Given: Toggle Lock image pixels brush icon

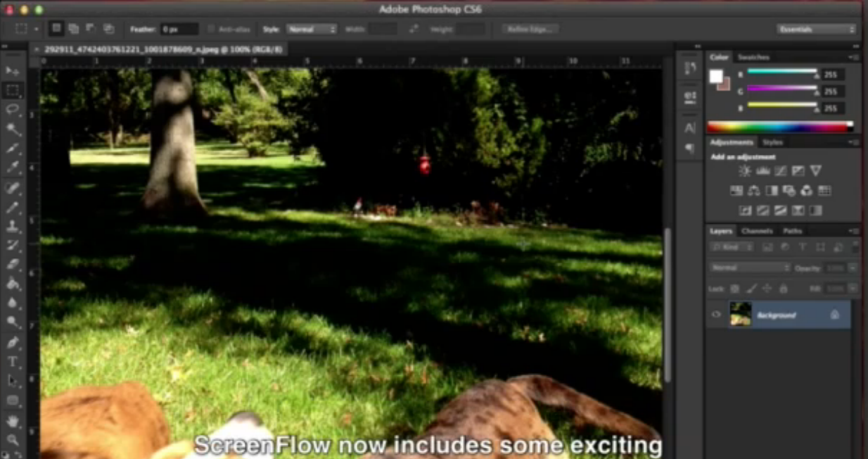Looking at the screenshot, I should tap(751, 289).
